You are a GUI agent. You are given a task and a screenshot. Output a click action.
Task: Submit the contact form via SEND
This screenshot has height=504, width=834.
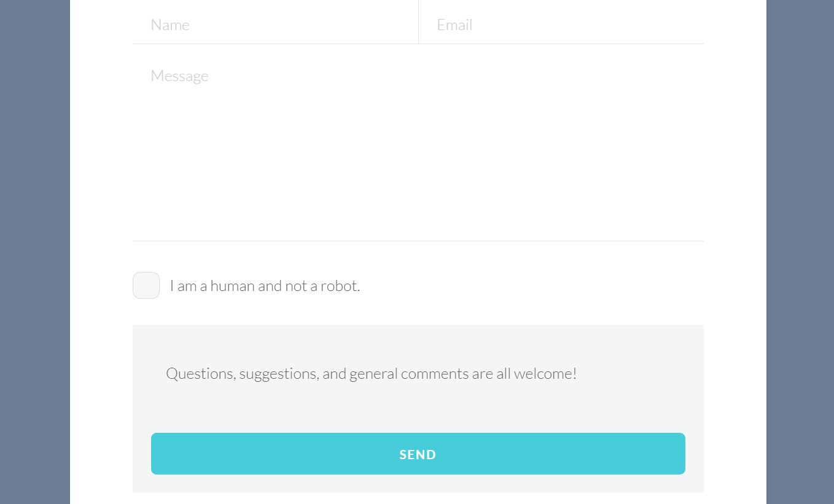[418, 454]
